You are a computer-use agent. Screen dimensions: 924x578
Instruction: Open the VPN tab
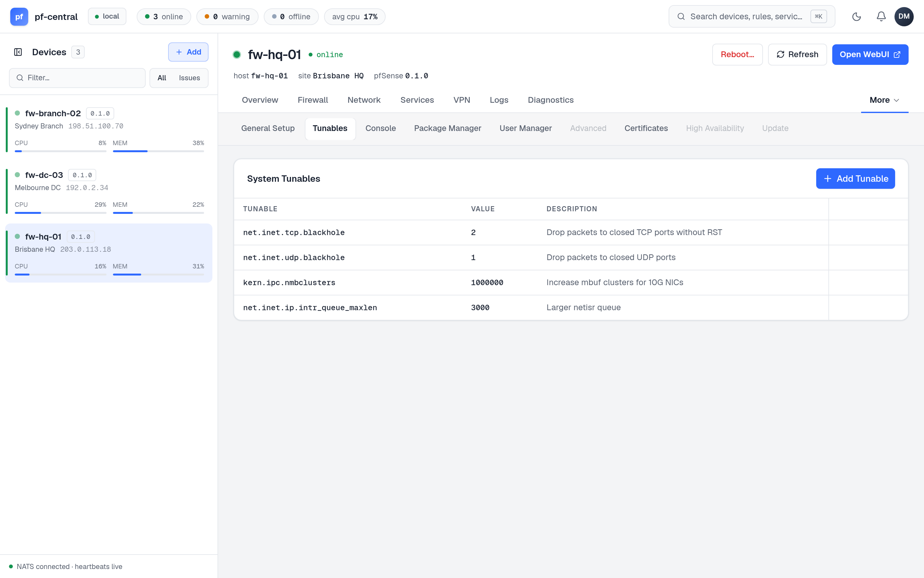[x=462, y=100]
